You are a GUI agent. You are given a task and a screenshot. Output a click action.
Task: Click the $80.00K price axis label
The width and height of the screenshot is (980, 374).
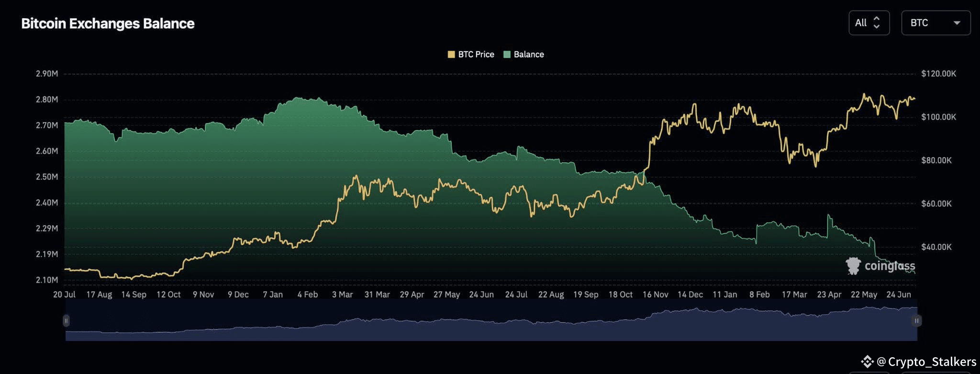point(936,160)
